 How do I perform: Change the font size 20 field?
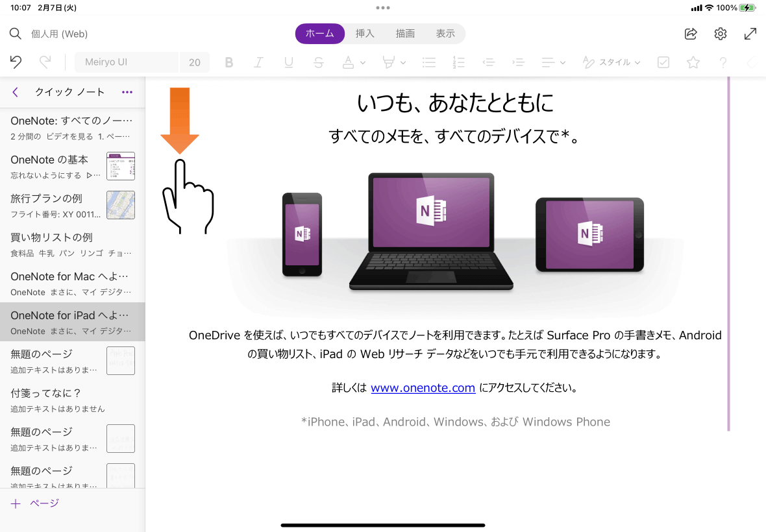tap(195, 62)
